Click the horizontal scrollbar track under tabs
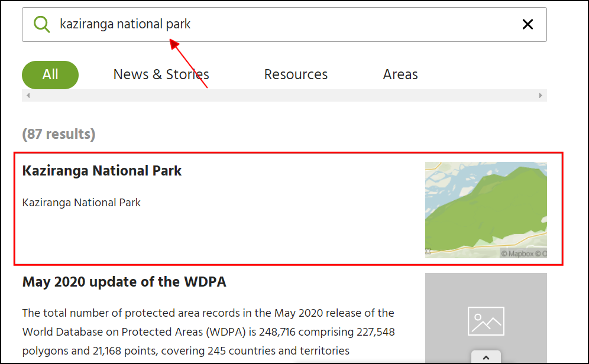Image resolution: width=589 pixels, height=364 pixels. 284,96
